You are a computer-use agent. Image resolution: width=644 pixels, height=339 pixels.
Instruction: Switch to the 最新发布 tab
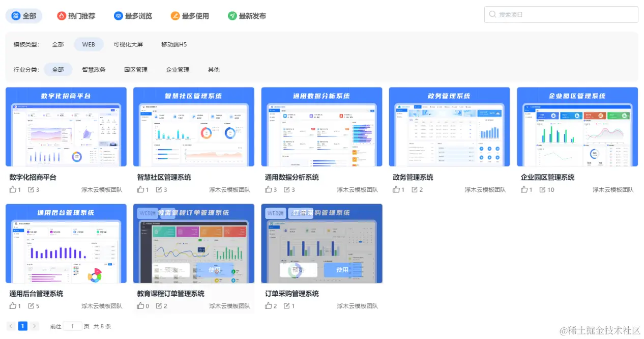point(247,16)
